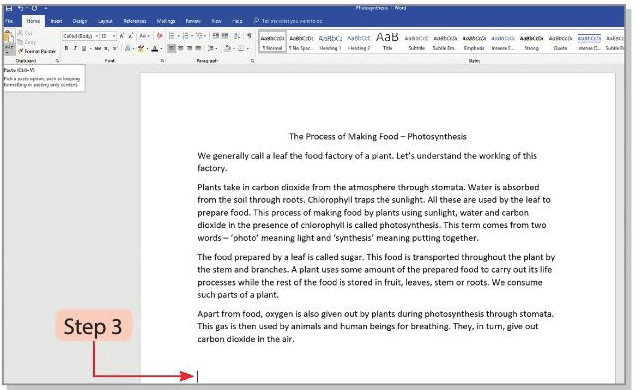The image size is (638, 390).
Task: Expand the Font Color dropdown arrow
Action: coord(162,48)
